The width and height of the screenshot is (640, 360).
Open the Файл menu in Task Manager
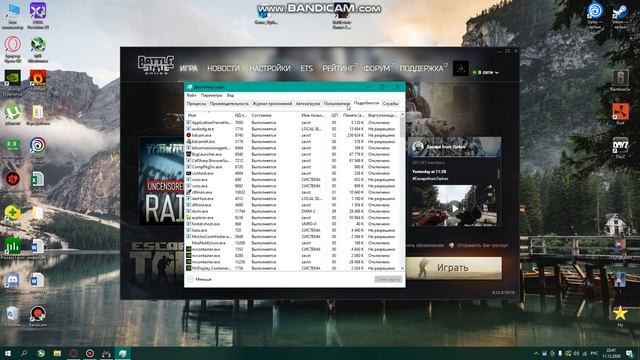pyautogui.click(x=191, y=96)
